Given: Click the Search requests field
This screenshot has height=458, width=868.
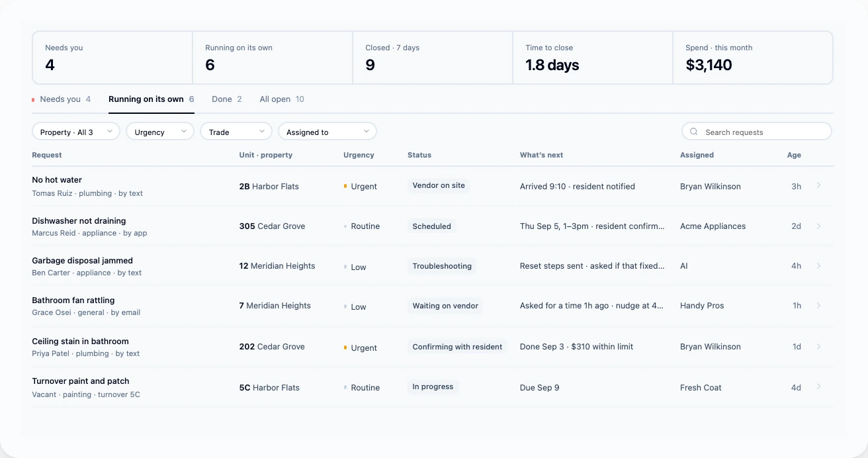Looking at the screenshot, I should 757,132.
